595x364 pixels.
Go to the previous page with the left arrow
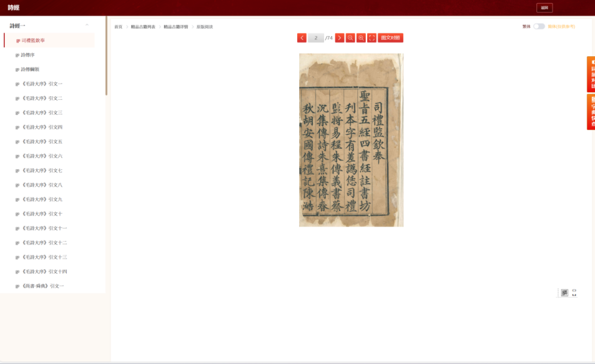tap(302, 38)
